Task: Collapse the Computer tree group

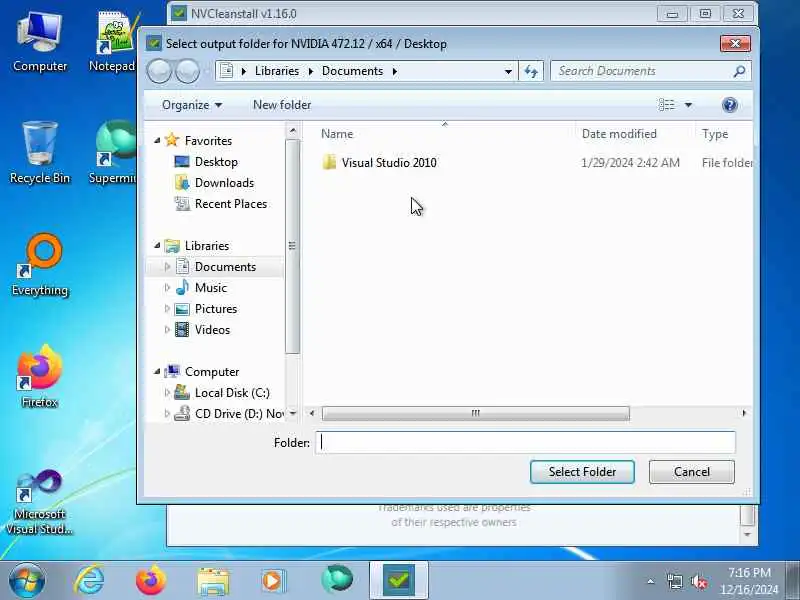Action: (157, 371)
